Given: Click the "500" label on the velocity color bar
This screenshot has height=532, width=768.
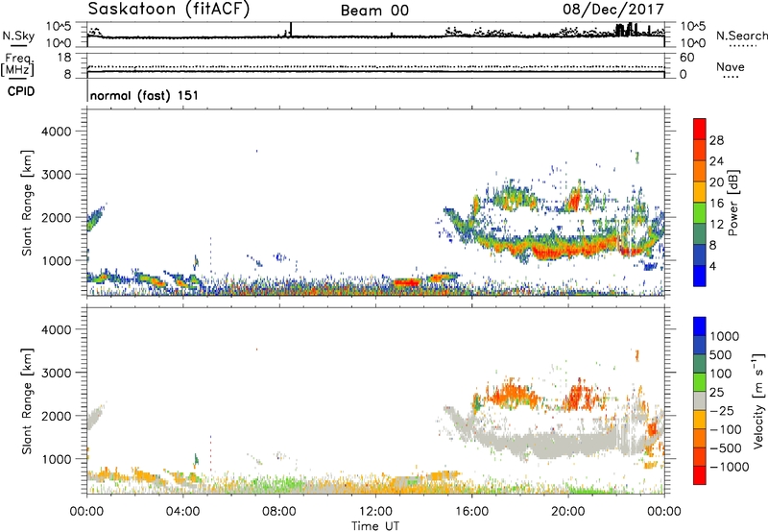Looking at the screenshot, I should tap(721, 355).
